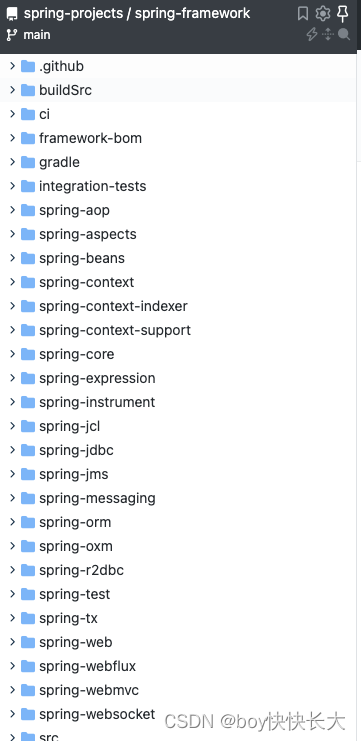Click the main branch icon

(12, 35)
